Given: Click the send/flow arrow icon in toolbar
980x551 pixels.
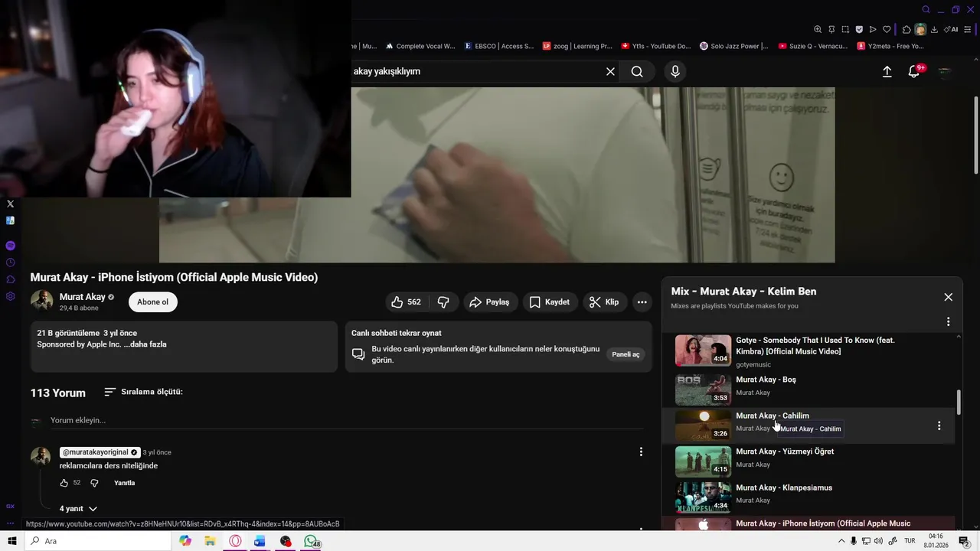Looking at the screenshot, I should tap(873, 29).
